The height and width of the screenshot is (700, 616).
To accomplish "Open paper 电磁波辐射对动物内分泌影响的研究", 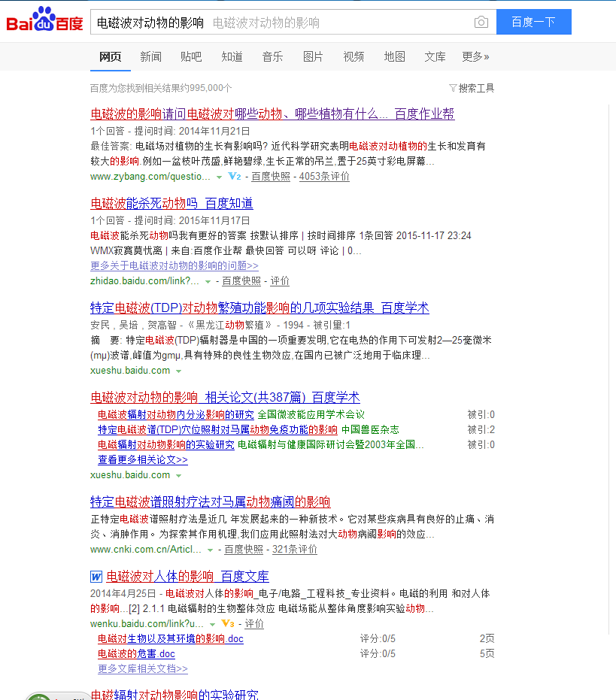I will click(176, 415).
